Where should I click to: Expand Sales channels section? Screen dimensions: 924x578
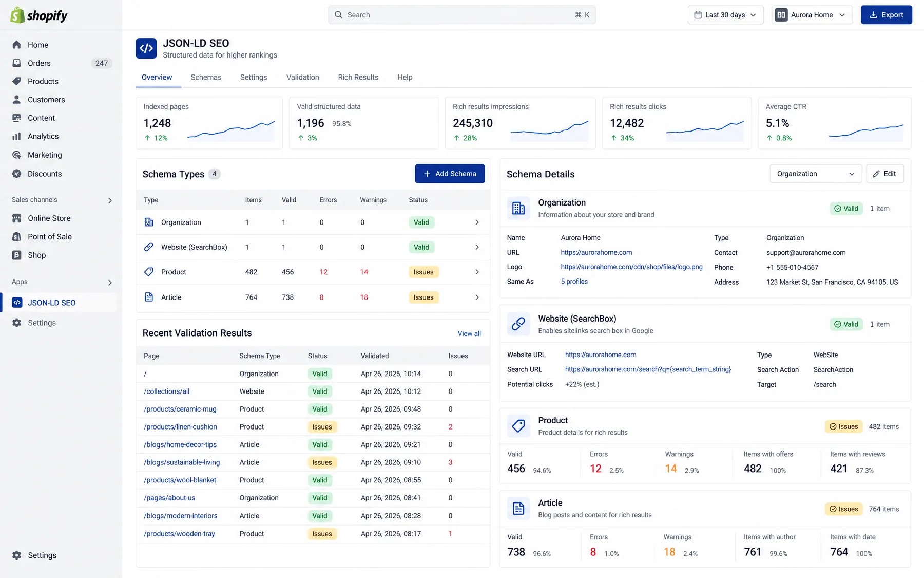[x=110, y=200]
